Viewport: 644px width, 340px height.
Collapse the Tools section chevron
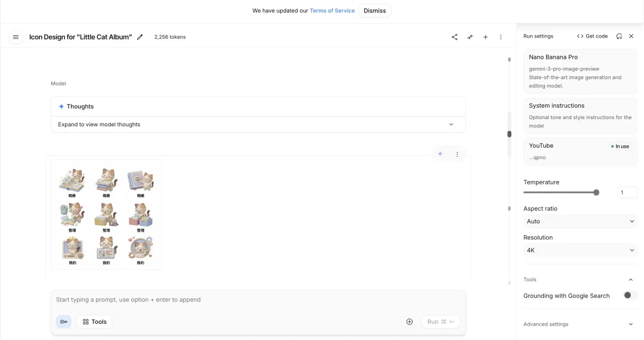pyautogui.click(x=631, y=279)
